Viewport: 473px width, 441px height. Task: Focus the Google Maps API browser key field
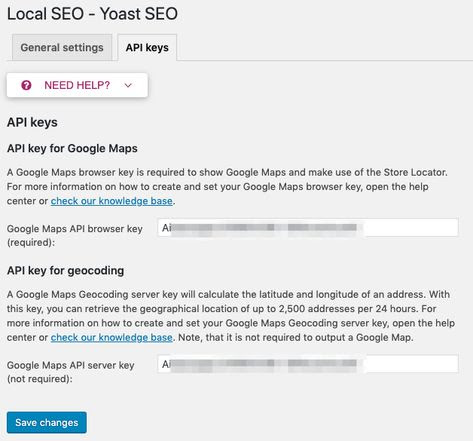pos(308,228)
